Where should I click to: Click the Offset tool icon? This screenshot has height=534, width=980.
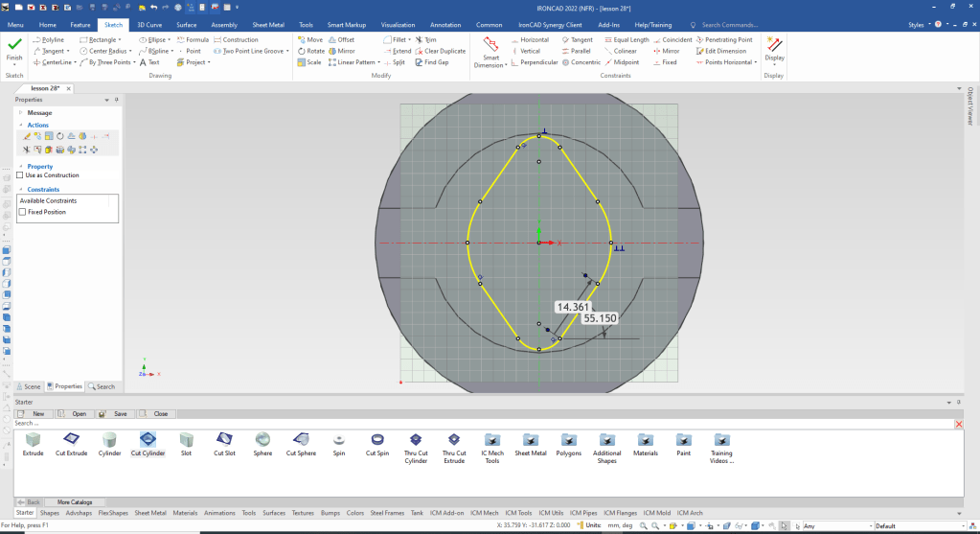[340, 39]
